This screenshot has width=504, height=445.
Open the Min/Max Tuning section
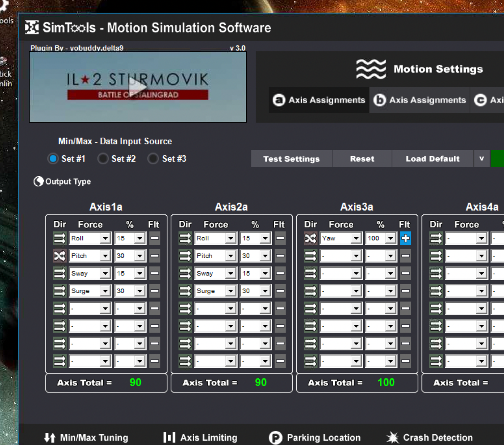tap(86, 438)
